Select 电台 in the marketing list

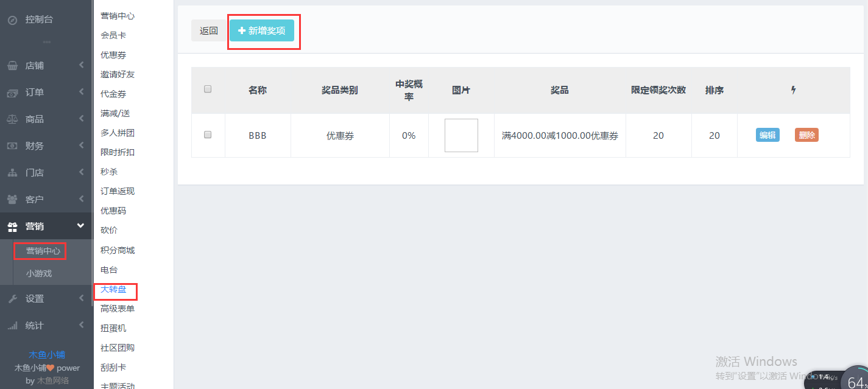109,270
